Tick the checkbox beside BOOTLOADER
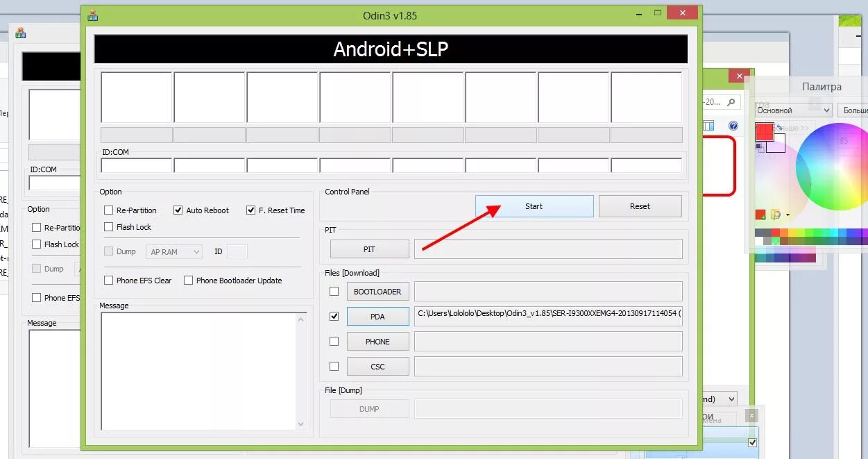 click(x=334, y=292)
